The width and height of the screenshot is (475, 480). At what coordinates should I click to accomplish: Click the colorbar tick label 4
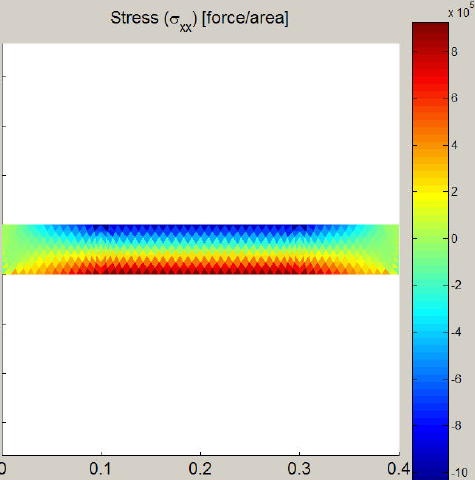pos(454,145)
